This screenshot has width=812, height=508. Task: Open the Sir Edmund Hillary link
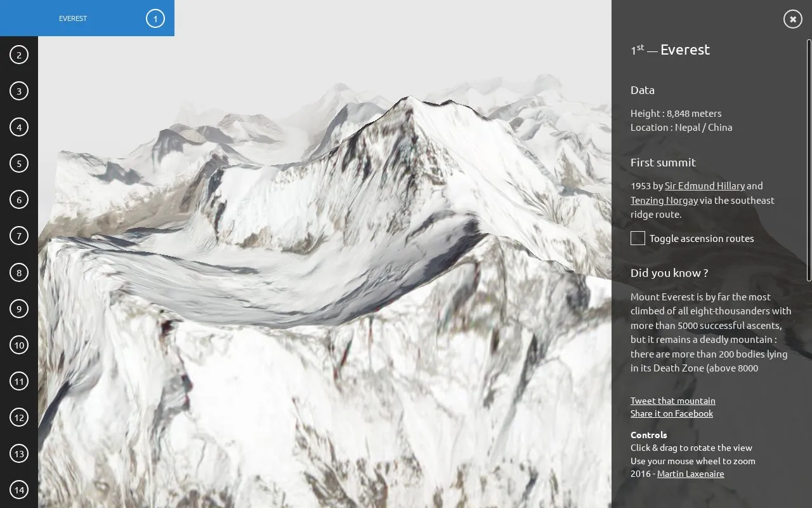705,186
